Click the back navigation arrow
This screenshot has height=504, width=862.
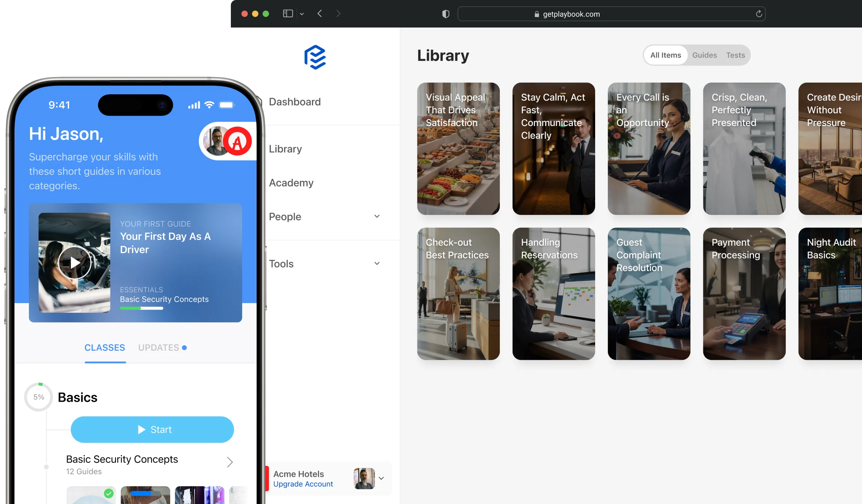coord(319,13)
